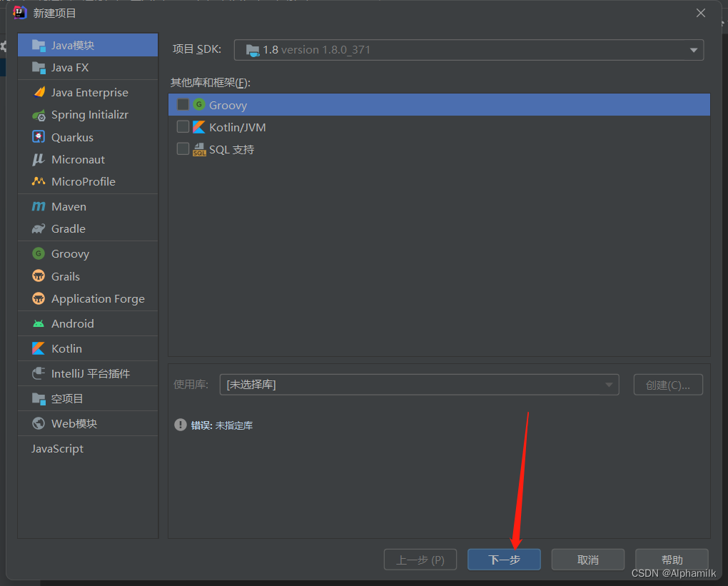Click the 错误: 未指定库 message text
This screenshot has width=728, height=586.
[x=222, y=425]
